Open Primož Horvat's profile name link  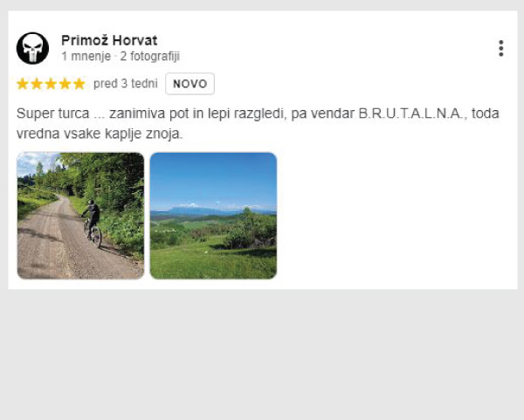[x=109, y=40]
